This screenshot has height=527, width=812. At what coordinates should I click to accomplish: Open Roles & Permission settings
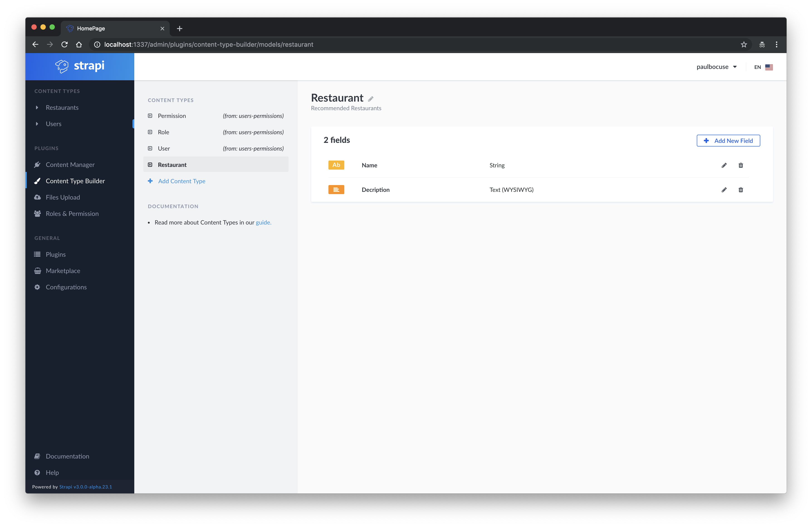[x=72, y=214]
